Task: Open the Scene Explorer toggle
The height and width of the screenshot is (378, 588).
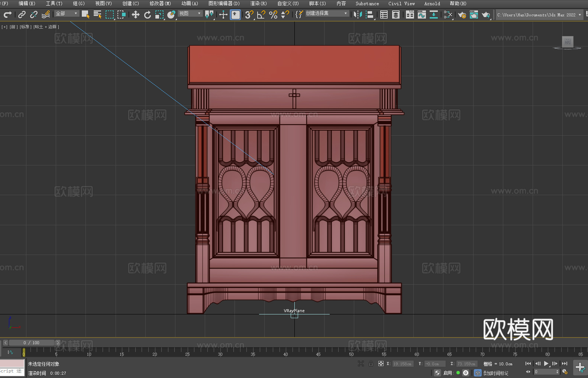Action: tap(384, 14)
